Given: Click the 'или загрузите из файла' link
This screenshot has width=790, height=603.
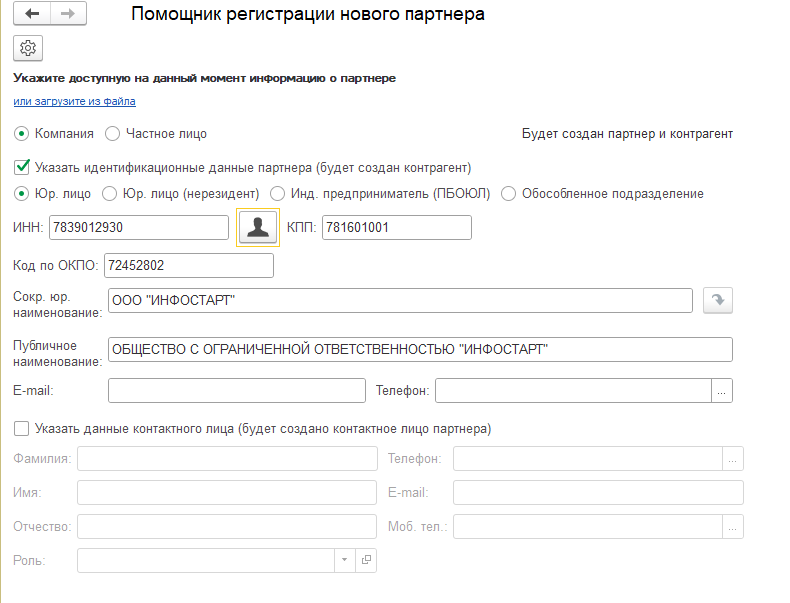Looking at the screenshot, I should 74,101.
